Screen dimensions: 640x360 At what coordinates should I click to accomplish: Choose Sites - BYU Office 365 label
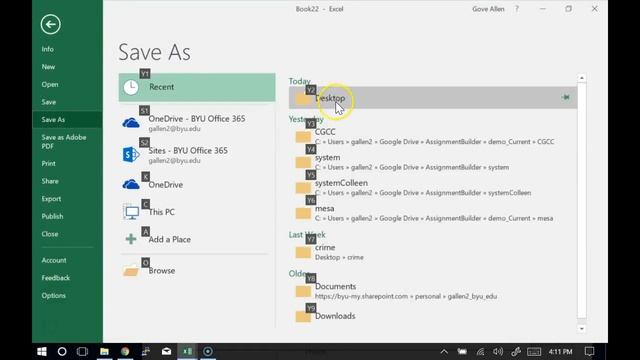point(188,151)
